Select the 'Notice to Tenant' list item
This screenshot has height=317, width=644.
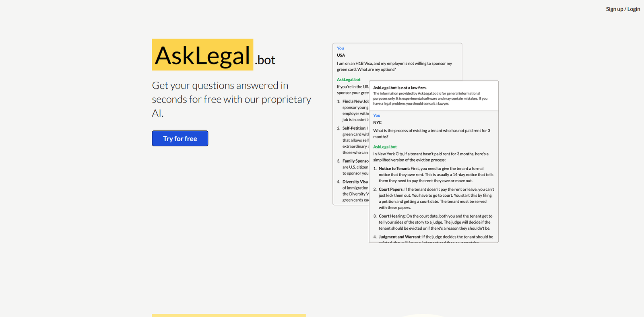click(x=435, y=175)
